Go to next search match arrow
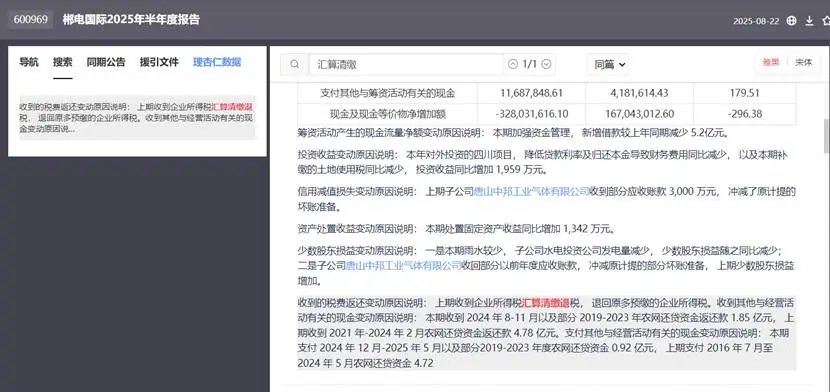Image resolution: width=830 pixels, height=392 pixels. pos(547,64)
